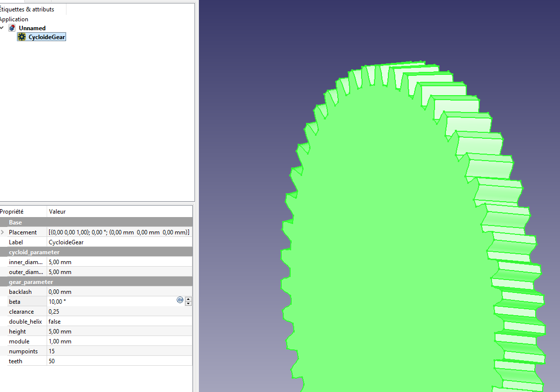Select the beta property name
Image resolution: width=560 pixels, height=392 pixels.
(15, 302)
